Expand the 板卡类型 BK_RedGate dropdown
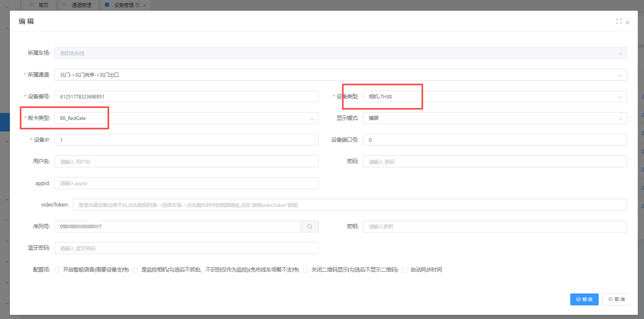 pyautogui.click(x=186, y=118)
